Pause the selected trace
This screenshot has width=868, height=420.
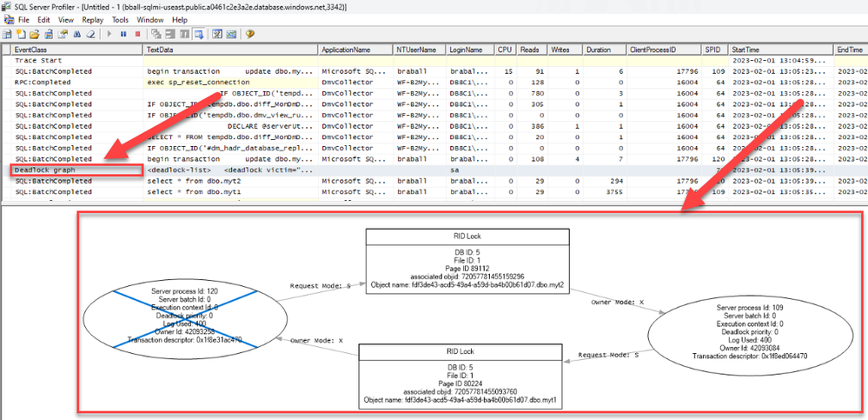click(123, 34)
